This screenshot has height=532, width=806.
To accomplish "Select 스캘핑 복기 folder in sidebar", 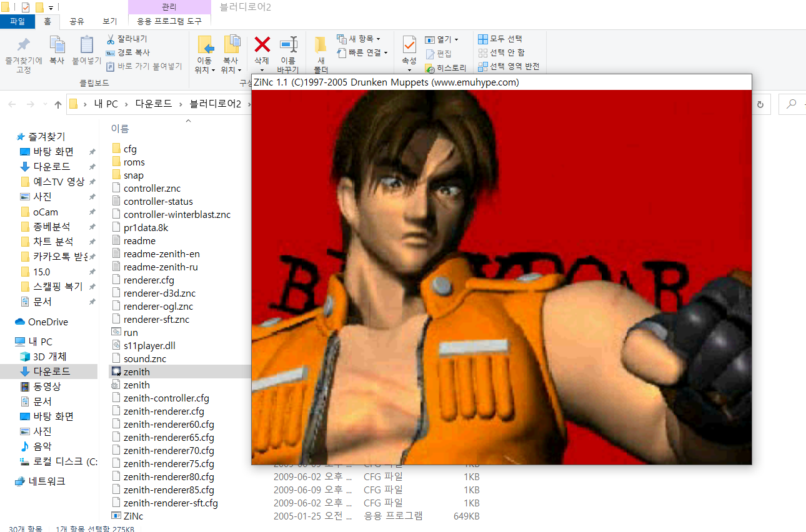I will [58, 287].
